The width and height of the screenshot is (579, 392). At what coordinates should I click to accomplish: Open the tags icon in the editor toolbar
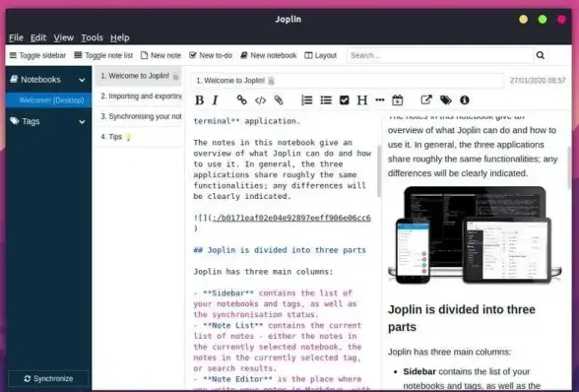pyautogui.click(x=446, y=99)
